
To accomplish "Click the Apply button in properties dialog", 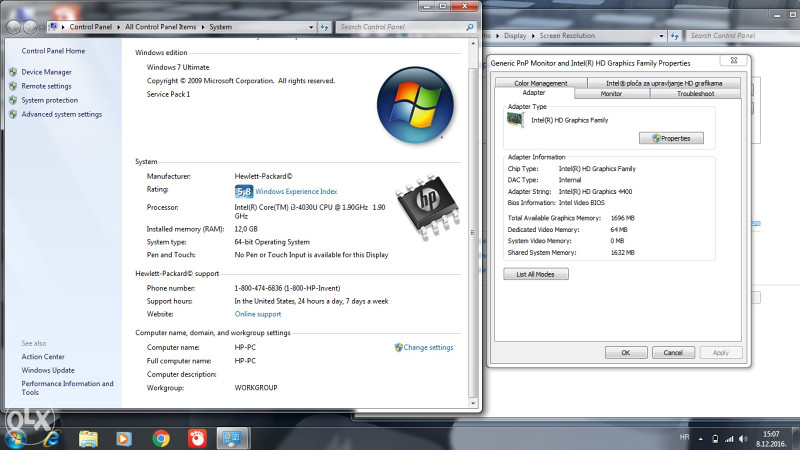I will click(720, 353).
